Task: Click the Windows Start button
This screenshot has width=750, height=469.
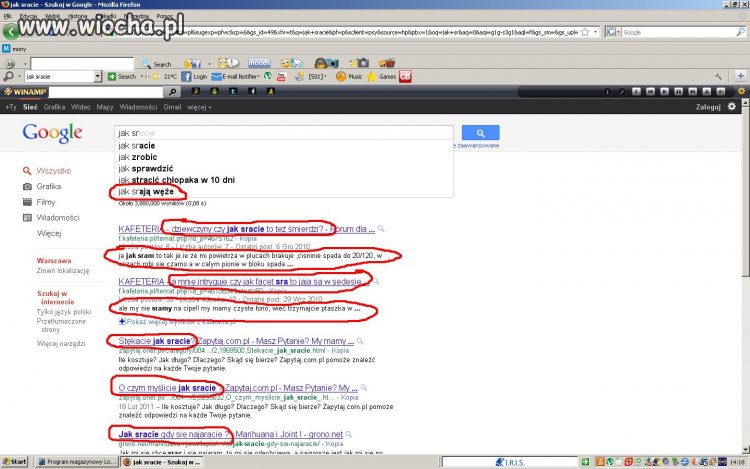Action: click(14, 461)
